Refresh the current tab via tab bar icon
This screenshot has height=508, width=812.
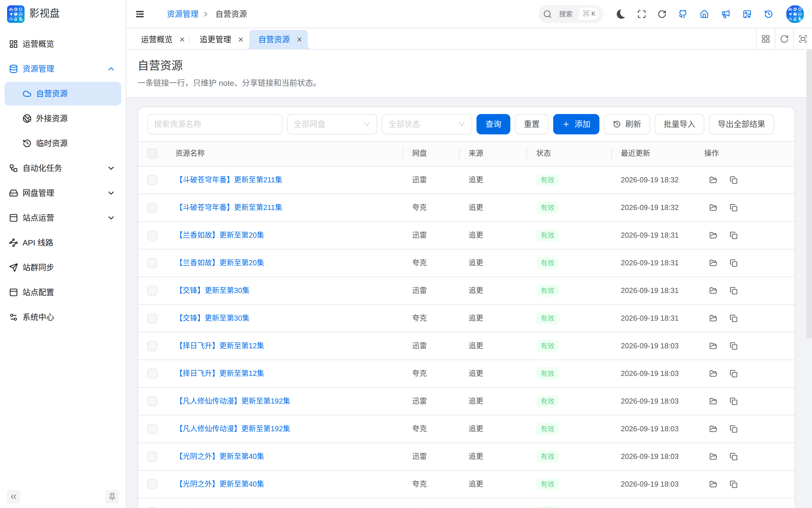coord(784,39)
